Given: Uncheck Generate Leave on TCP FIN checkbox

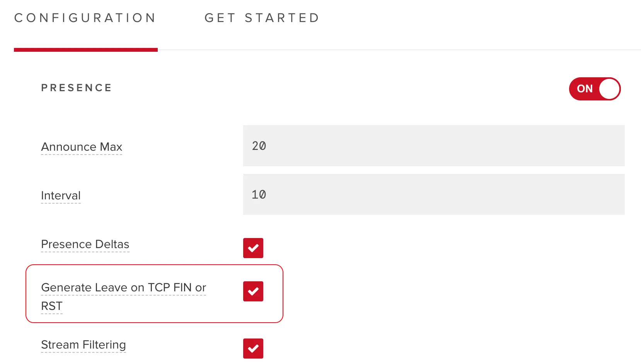Looking at the screenshot, I should (253, 291).
